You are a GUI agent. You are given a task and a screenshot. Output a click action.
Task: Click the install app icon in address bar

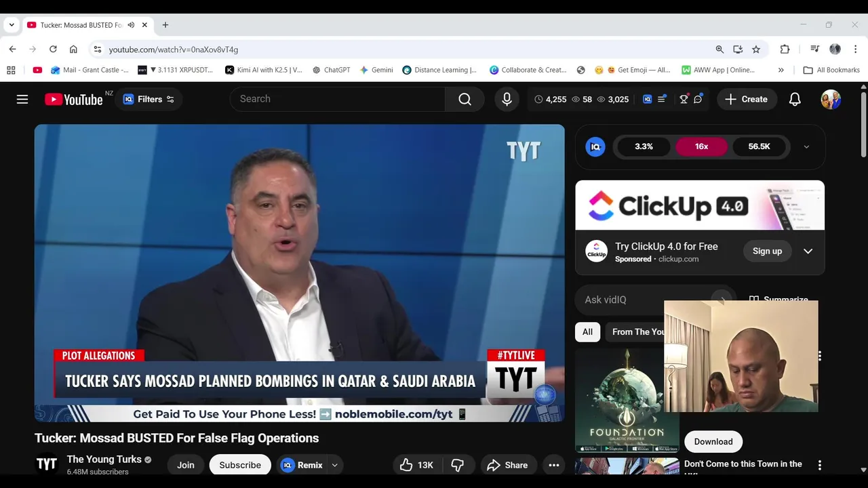click(x=738, y=49)
